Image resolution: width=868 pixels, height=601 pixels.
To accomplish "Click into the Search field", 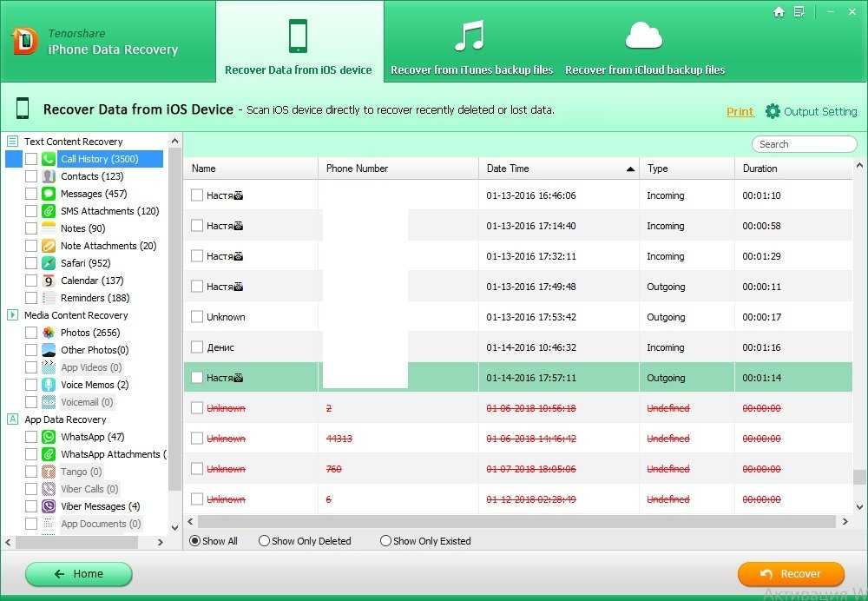I will [x=804, y=144].
